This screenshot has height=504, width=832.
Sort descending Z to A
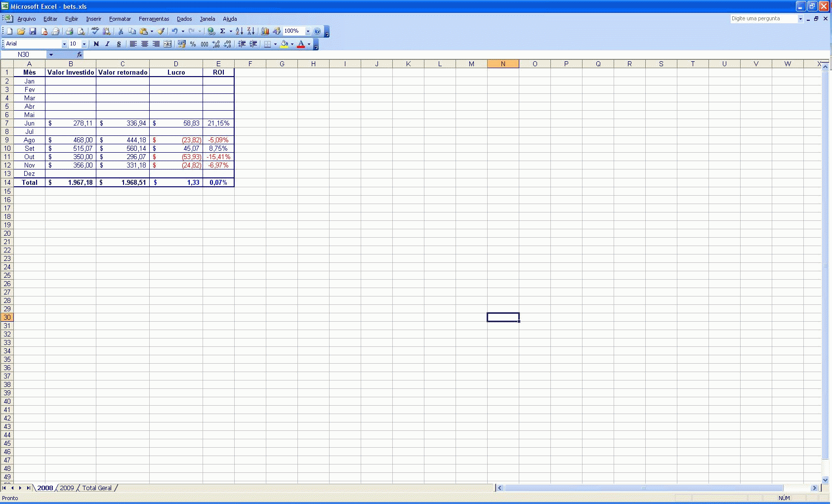tap(250, 31)
